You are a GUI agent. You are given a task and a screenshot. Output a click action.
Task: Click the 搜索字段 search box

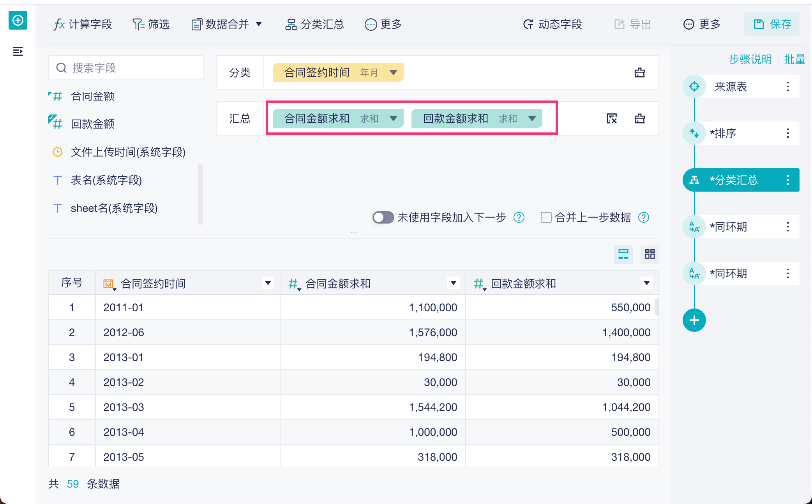click(126, 68)
